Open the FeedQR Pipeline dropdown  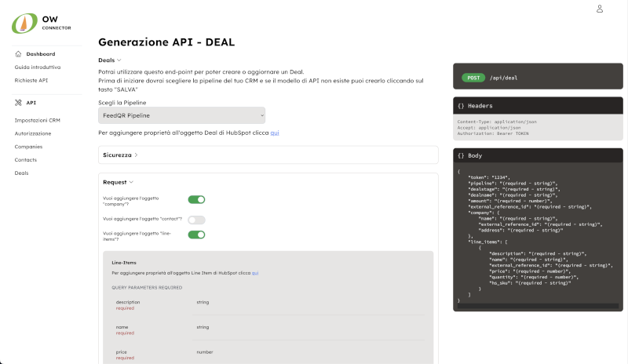coord(182,115)
